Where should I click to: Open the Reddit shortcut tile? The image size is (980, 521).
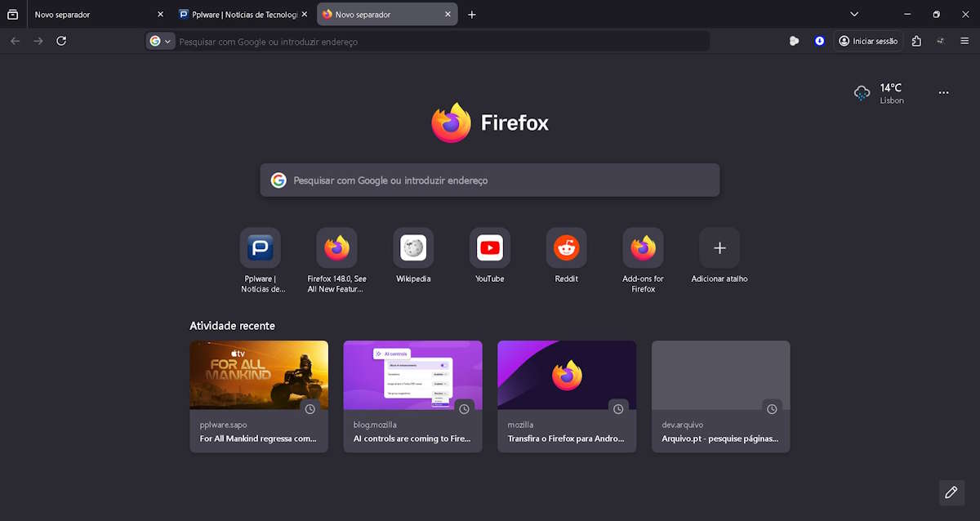pos(566,248)
